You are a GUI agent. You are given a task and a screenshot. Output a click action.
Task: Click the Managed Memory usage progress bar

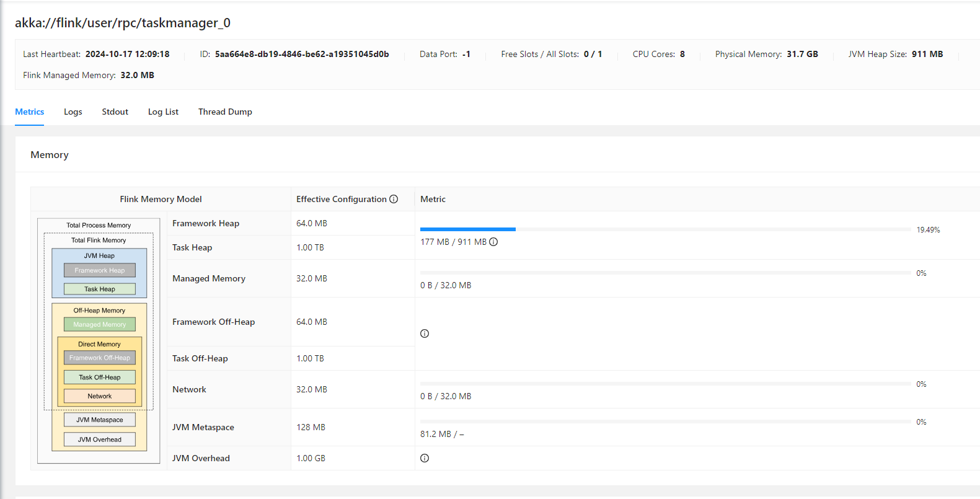pos(666,273)
